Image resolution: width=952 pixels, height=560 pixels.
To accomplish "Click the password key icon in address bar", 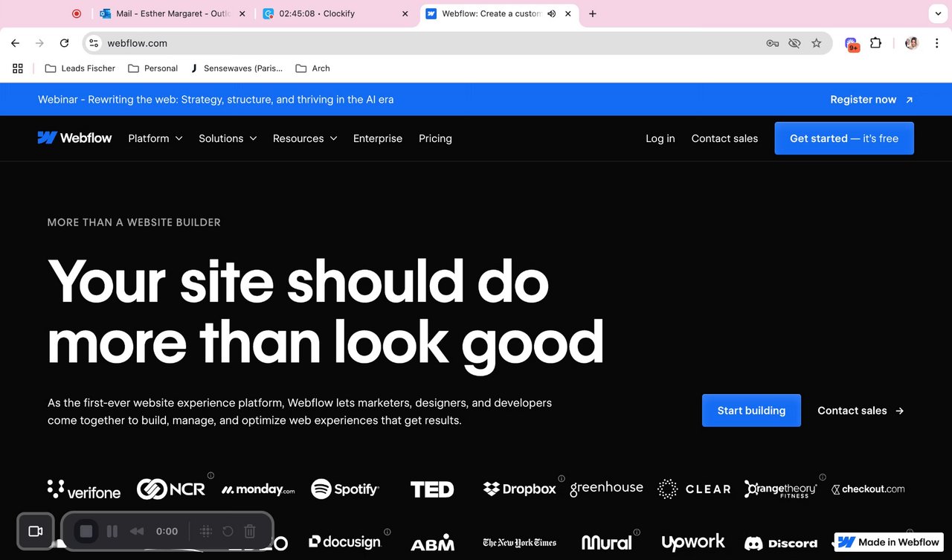I will pyautogui.click(x=773, y=43).
